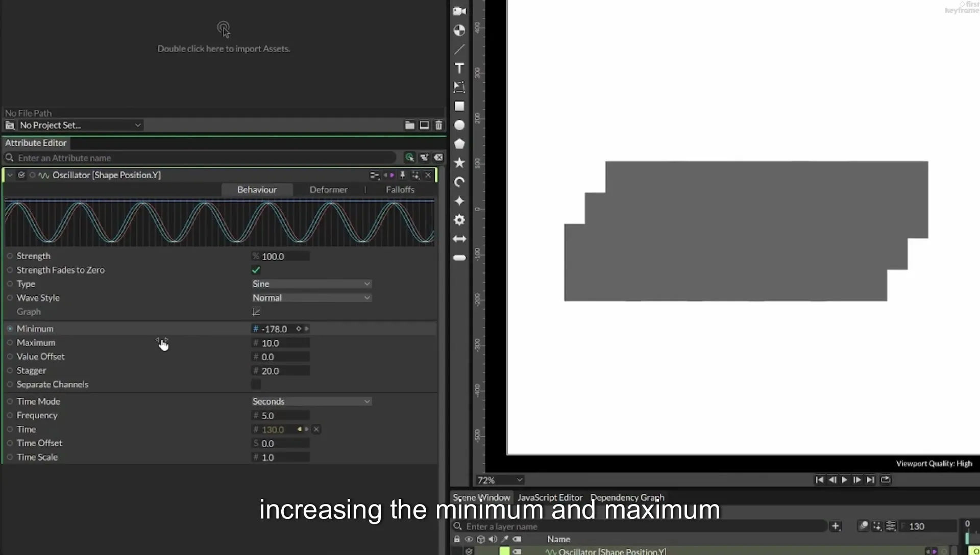Viewport: 980px width, 555px height.
Task: Select the double Arrow shape tool
Action: tap(459, 239)
